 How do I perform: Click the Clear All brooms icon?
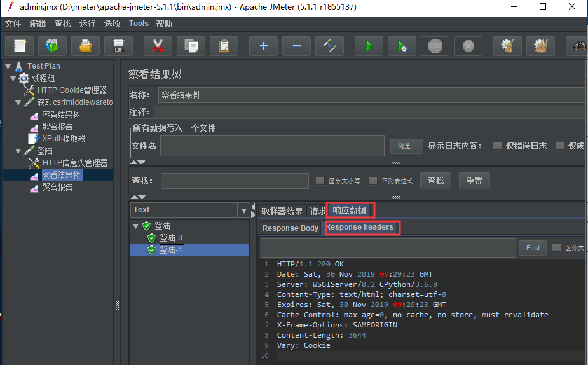541,46
